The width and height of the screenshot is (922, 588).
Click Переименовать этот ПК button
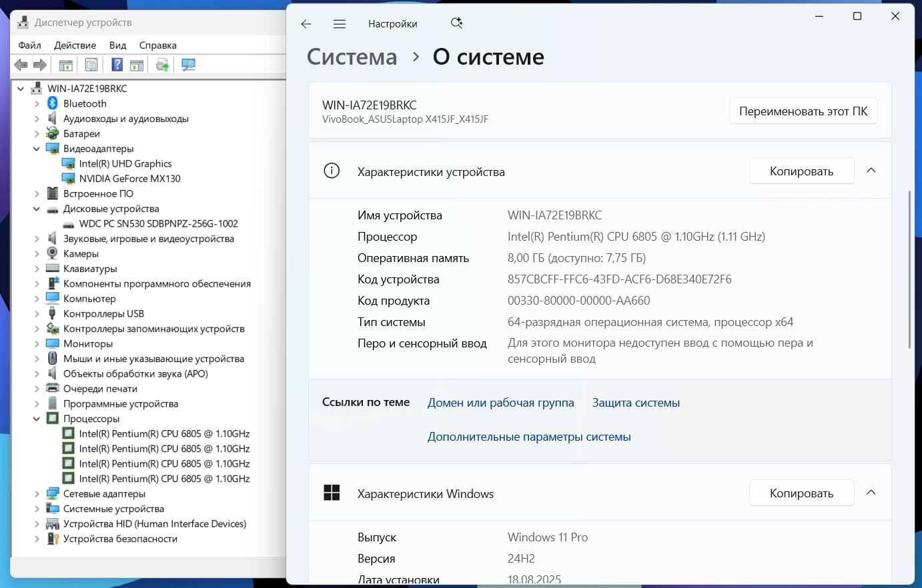(803, 111)
